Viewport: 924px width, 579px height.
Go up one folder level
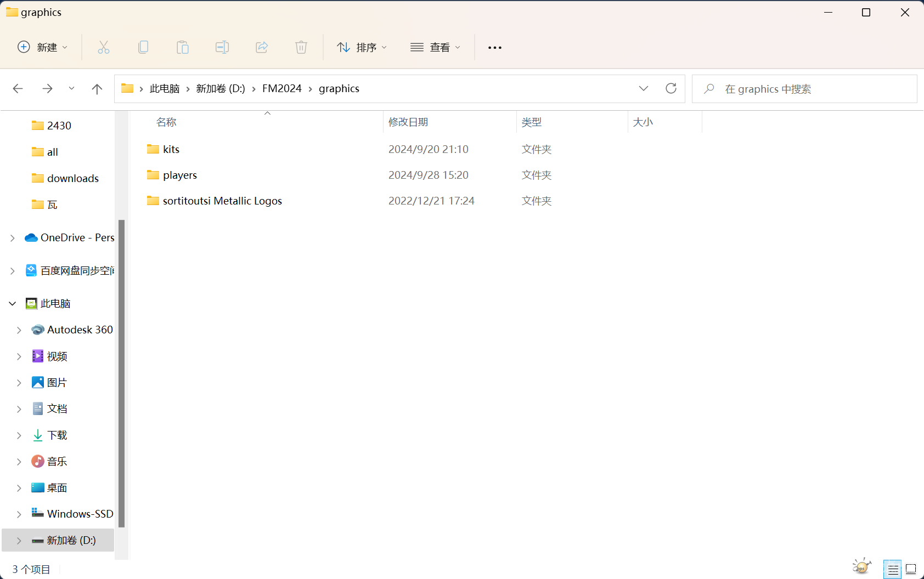pyautogui.click(x=97, y=89)
